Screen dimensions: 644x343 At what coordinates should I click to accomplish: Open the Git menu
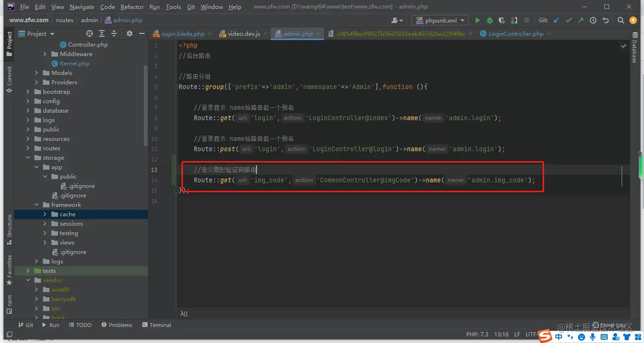click(x=191, y=7)
